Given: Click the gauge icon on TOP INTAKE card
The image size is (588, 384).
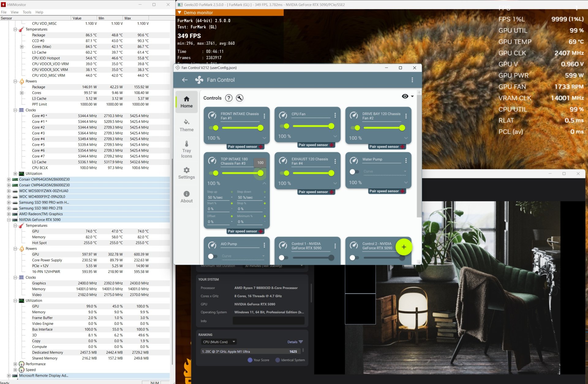Looking at the screenshot, I should pos(212,161).
